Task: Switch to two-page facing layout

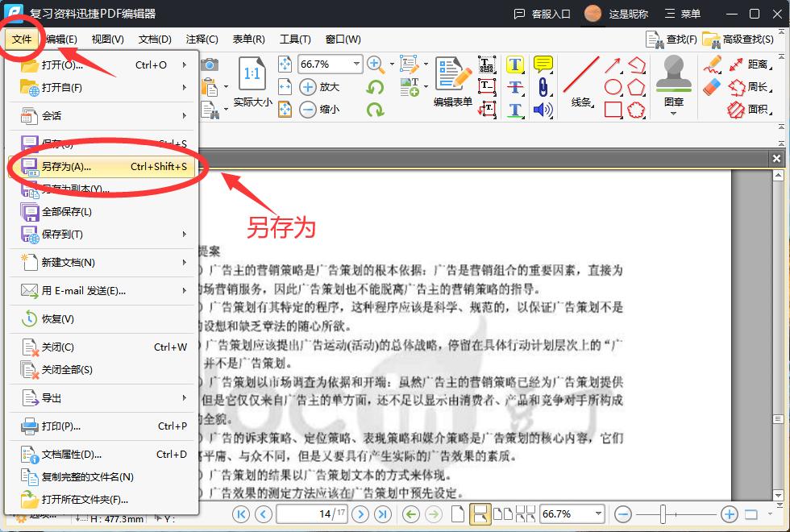Action: pos(502,513)
